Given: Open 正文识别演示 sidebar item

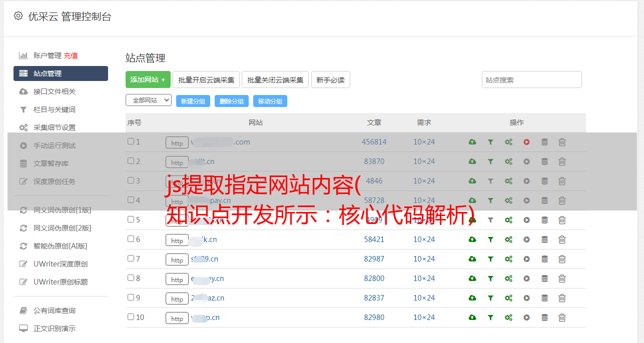Looking at the screenshot, I should click(55, 328).
